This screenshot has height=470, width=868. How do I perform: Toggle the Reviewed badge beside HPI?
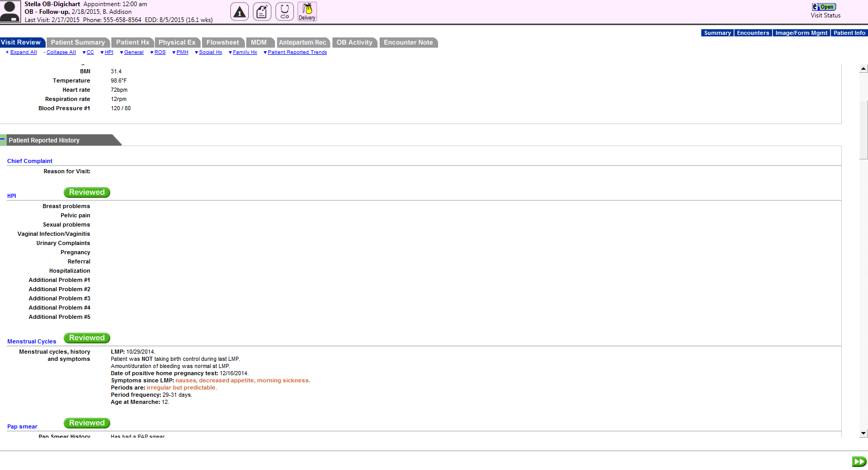[87, 192]
